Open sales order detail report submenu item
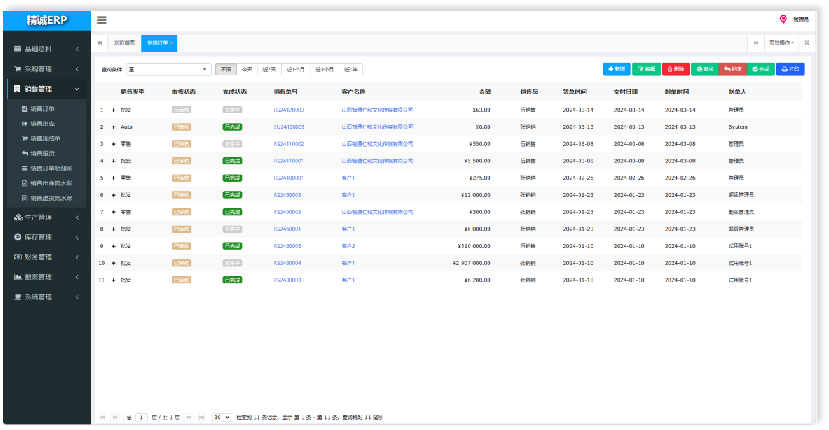Viewport: 829px width, 430px height. [48, 168]
